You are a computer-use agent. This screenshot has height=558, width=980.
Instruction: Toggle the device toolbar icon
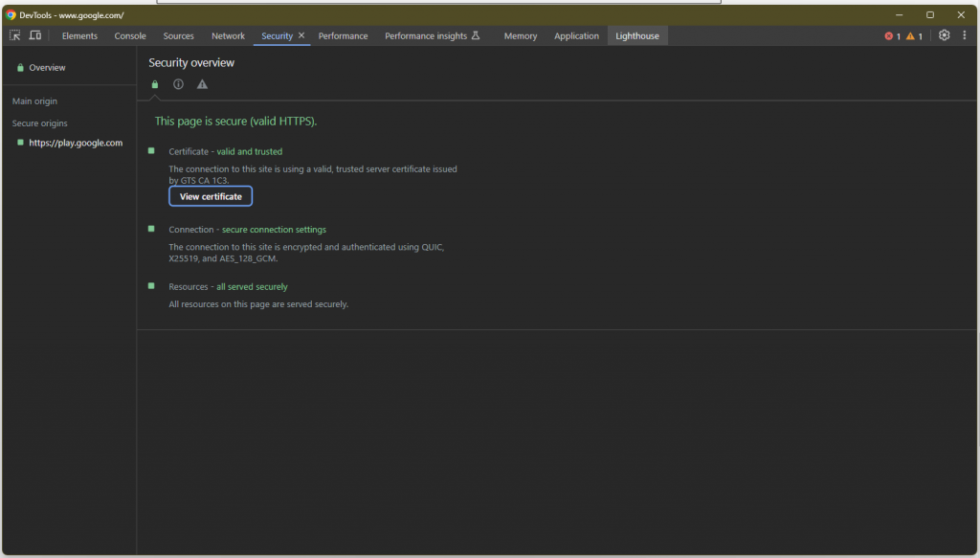click(x=35, y=35)
